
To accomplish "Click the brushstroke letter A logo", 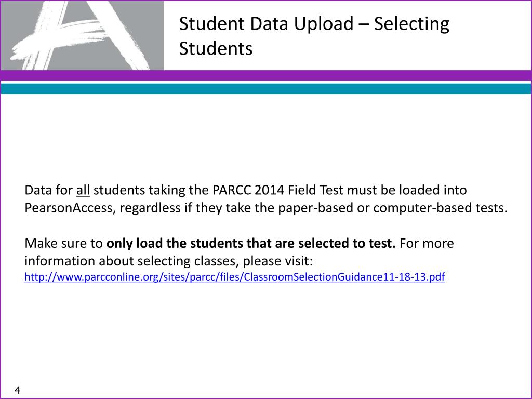I will point(82,35).
